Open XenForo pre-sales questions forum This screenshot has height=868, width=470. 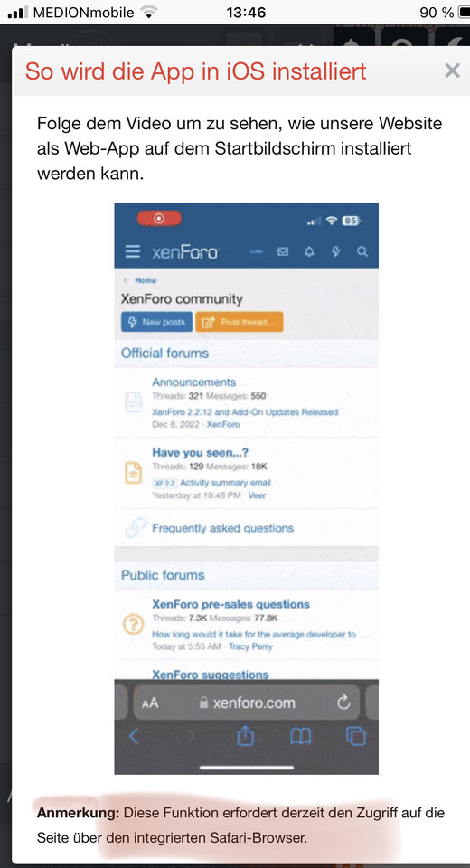(230, 604)
